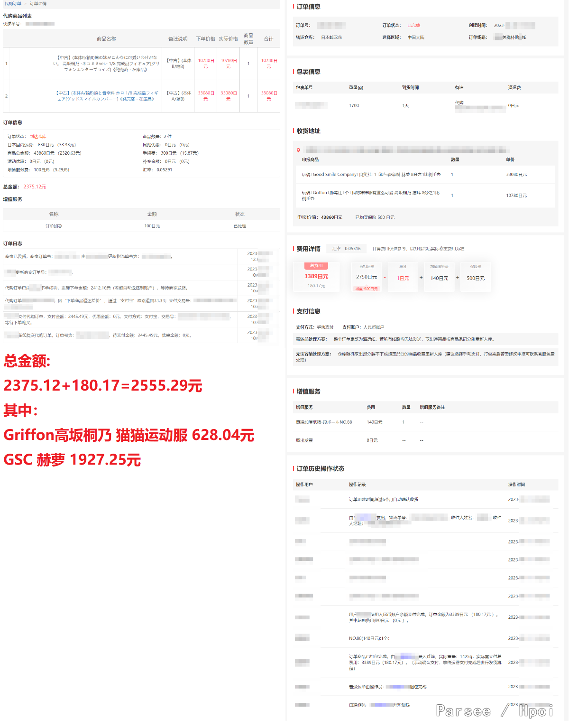Click the 折扣运费 2750日元 card
Viewport: 569px width, 728px height.
click(x=367, y=277)
